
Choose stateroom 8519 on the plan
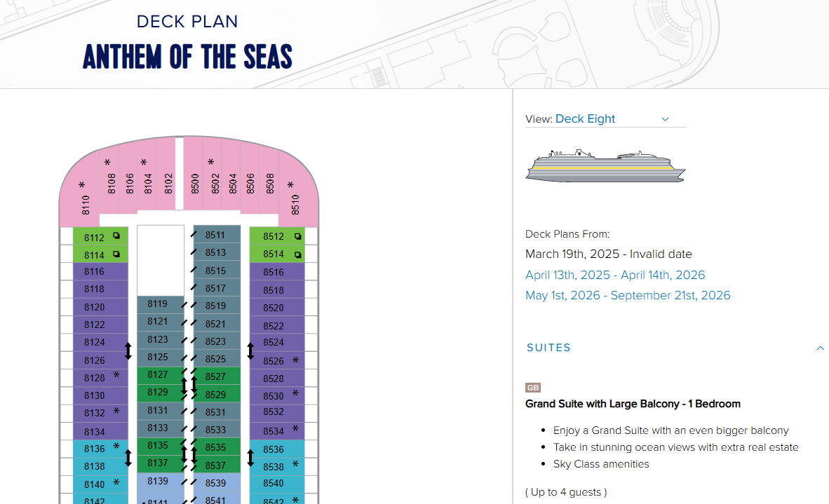217,306
